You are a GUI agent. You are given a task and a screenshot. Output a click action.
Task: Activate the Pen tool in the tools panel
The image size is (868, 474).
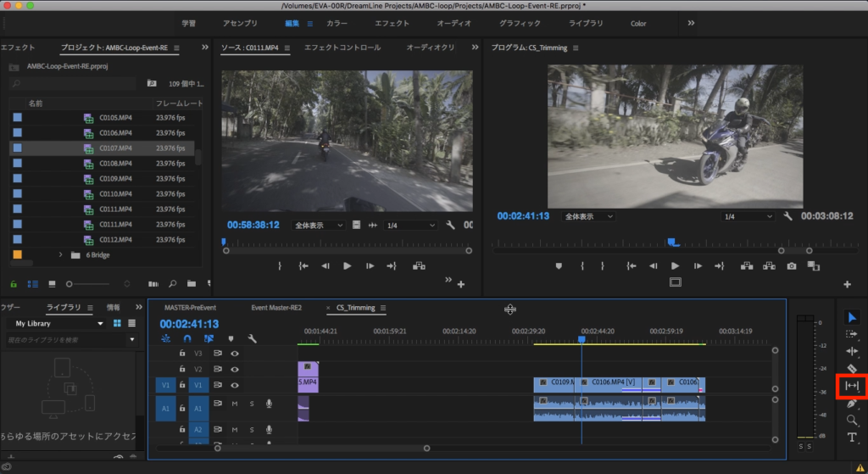[x=852, y=403]
